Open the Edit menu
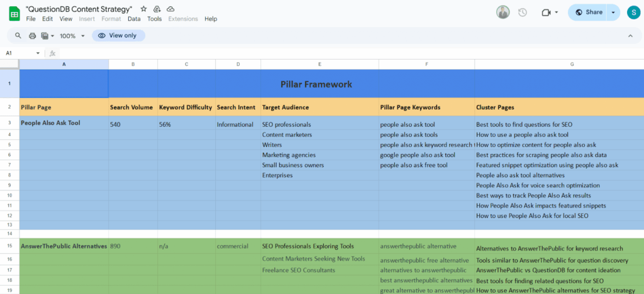This screenshot has width=644, height=294. click(x=47, y=19)
